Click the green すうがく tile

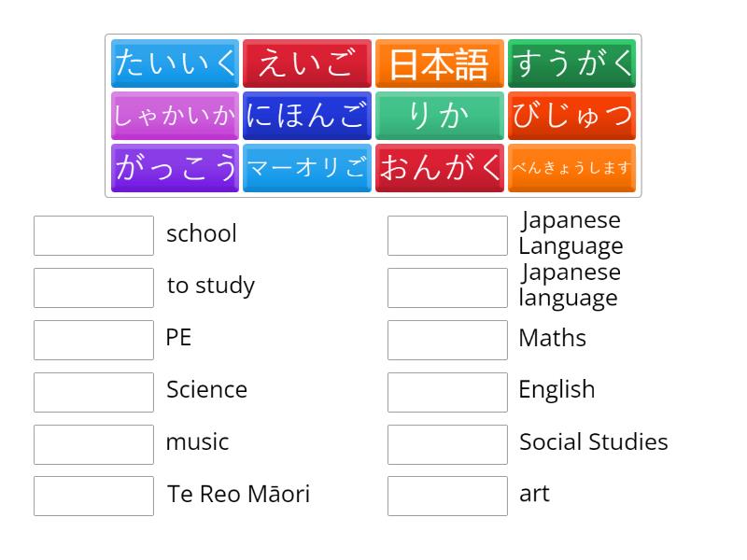[x=571, y=63]
